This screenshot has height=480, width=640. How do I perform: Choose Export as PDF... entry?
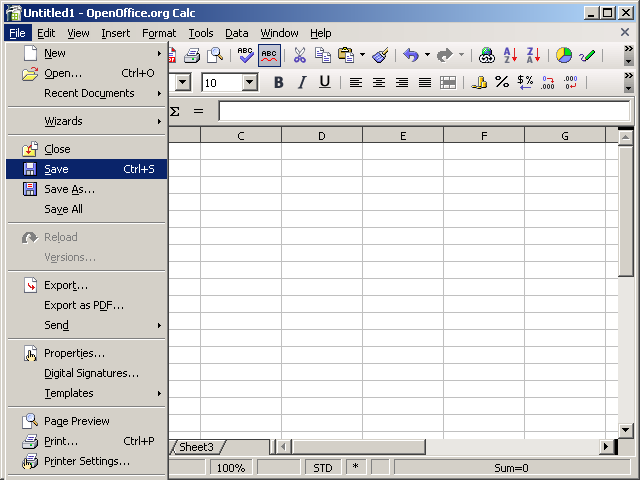87,305
